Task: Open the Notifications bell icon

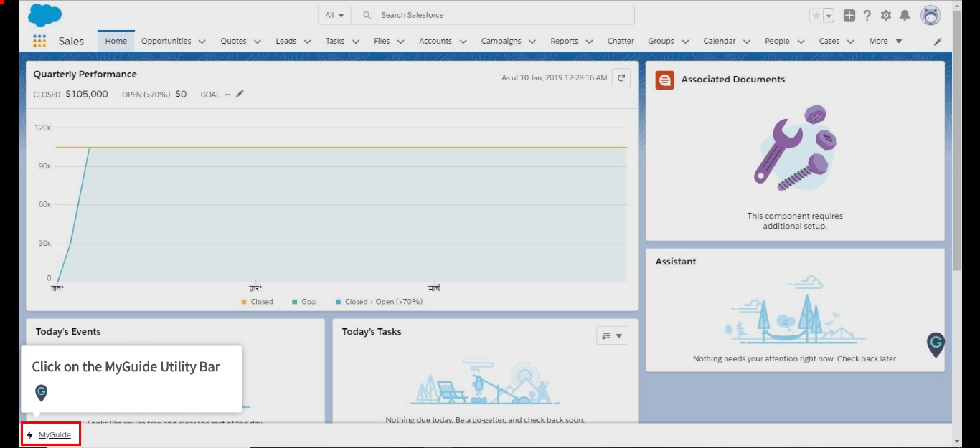Action: (905, 15)
